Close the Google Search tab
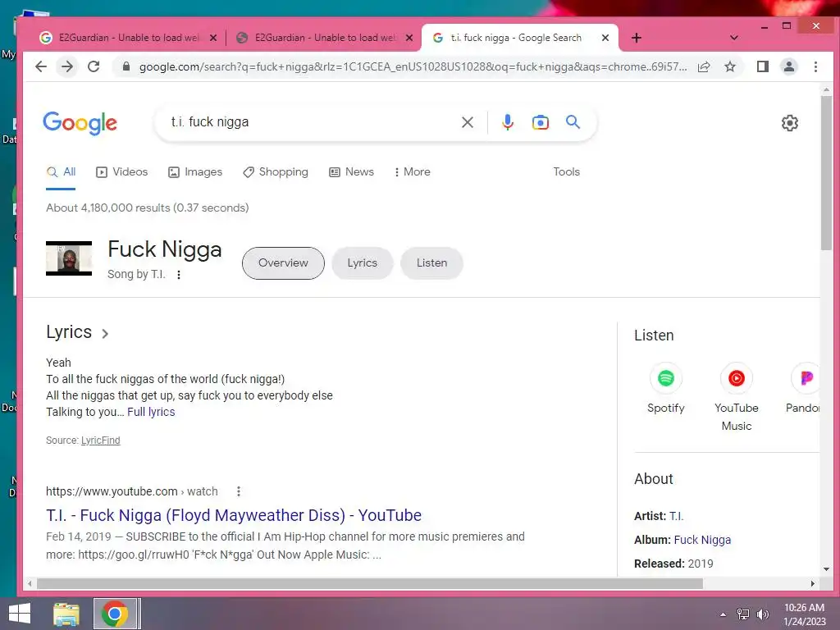This screenshot has height=630, width=840. point(605,38)
